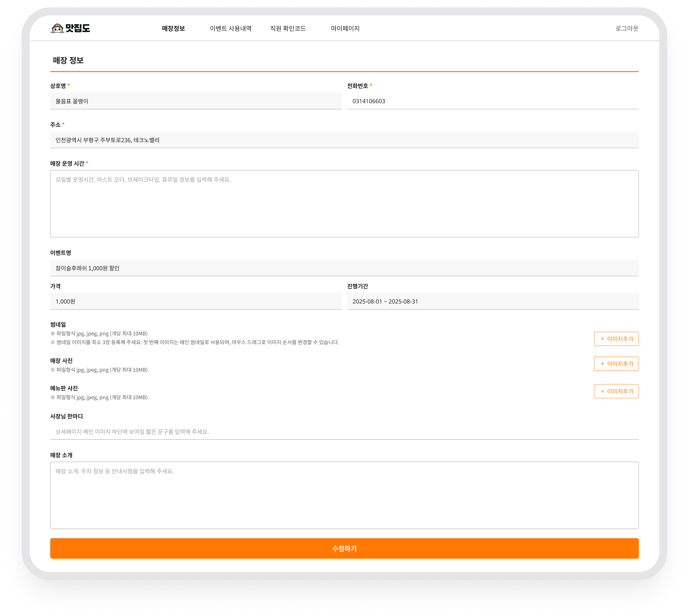Add an image to 썸네일
This screenshot has height=616, width=689.
click(x=616, y=339)
